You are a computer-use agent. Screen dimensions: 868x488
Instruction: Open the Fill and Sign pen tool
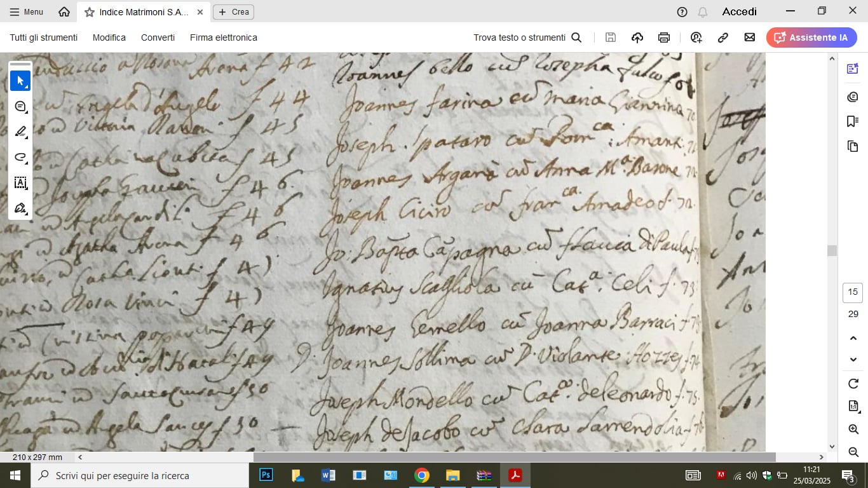20,208
